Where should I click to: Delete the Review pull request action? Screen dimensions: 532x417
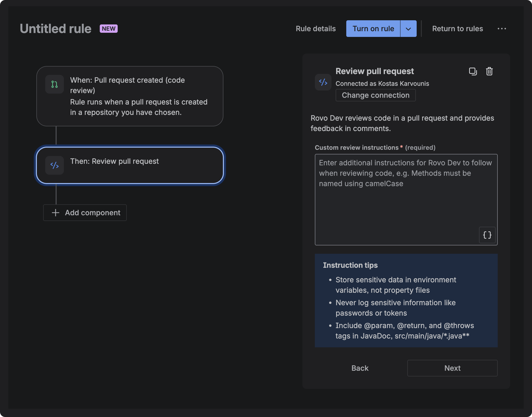pos(489,71)
